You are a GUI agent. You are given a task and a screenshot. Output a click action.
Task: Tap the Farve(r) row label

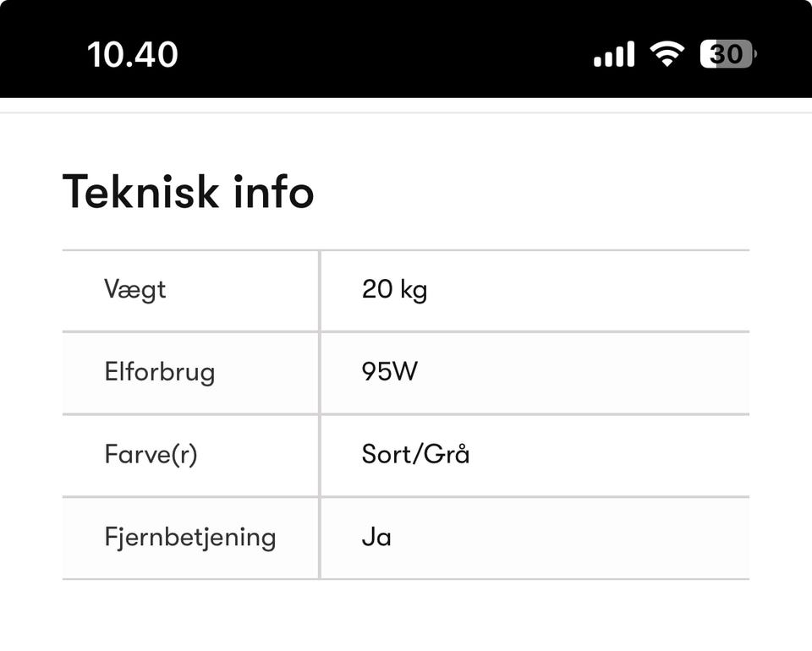coord(151,455)
